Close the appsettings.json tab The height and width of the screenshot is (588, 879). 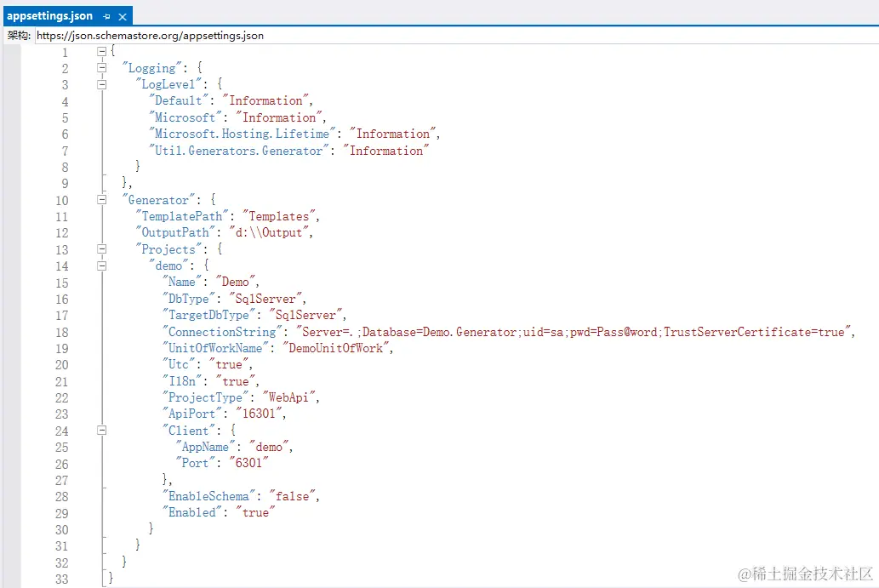[123, 17]
